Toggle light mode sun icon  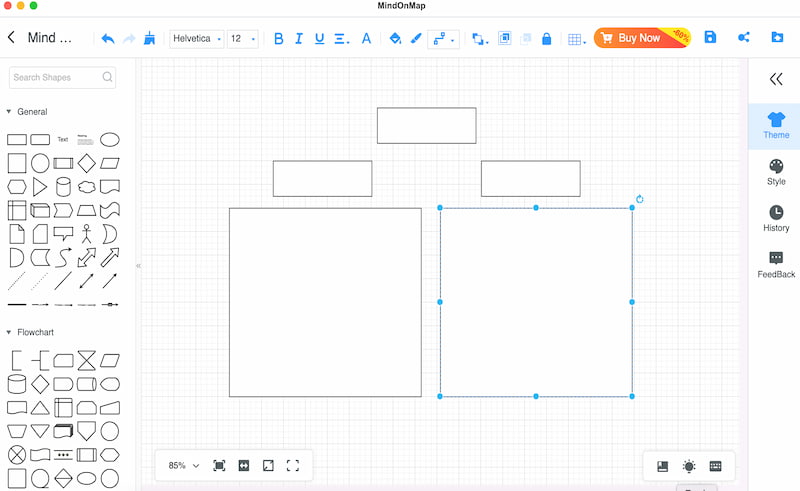(689, 466)
